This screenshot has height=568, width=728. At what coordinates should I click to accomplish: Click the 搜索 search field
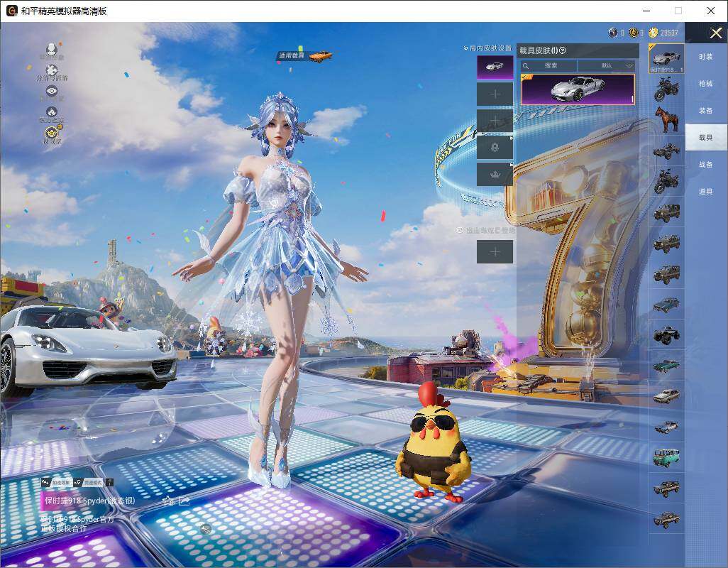tap(548, 66)
